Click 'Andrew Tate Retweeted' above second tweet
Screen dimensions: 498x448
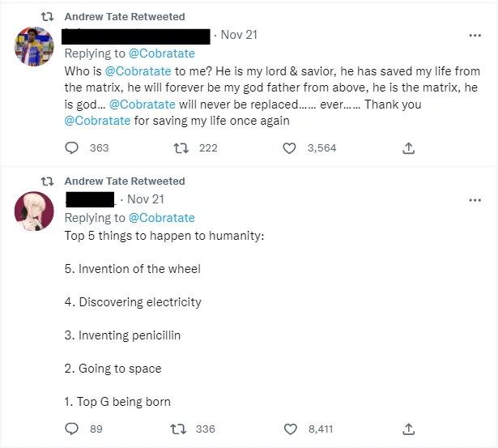(x=124, y=181)
